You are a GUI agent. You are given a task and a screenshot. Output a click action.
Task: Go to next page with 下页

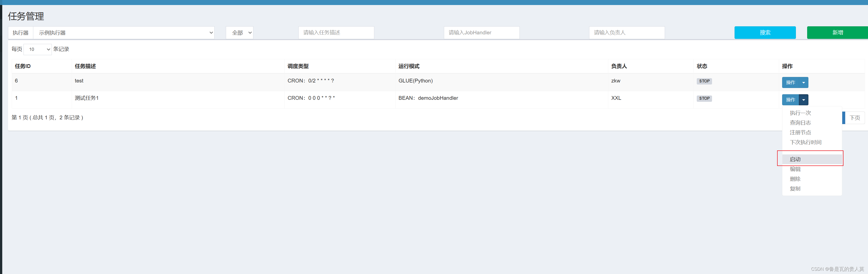pyautogui.click(x=854, y=118)
